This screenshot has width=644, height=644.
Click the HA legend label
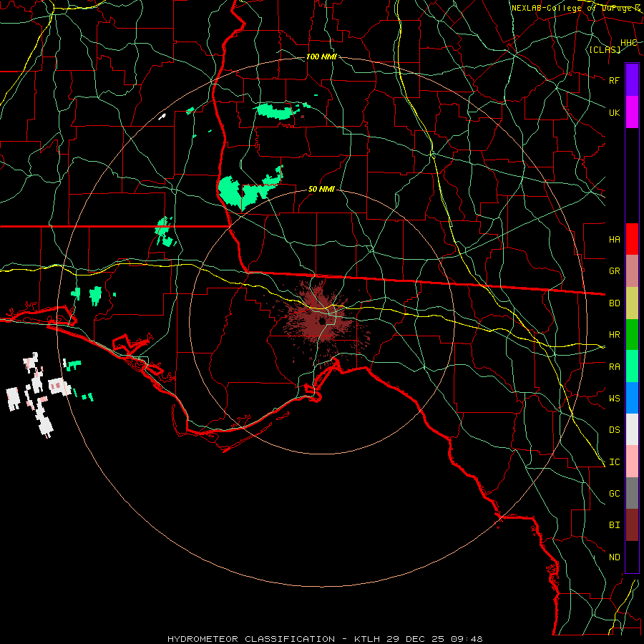(x=615, y=240)
